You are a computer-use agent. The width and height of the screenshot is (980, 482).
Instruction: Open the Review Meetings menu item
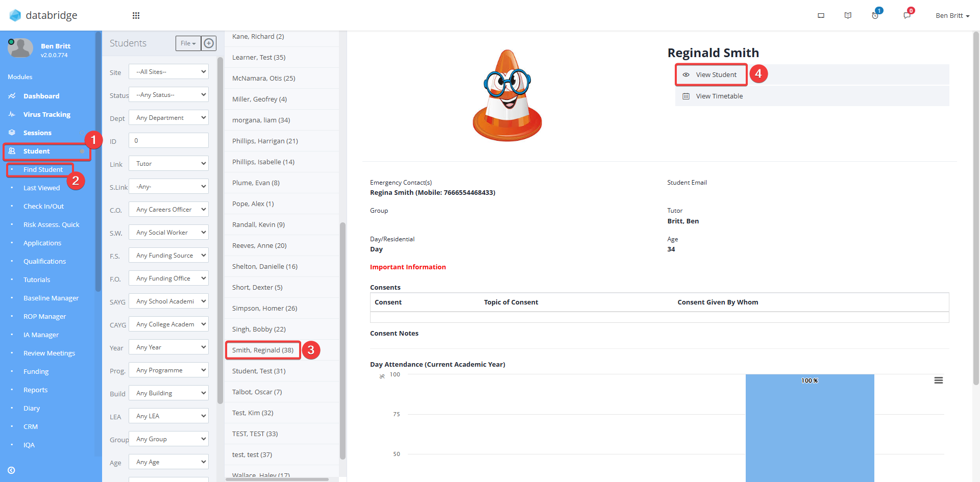coord(49,353)
